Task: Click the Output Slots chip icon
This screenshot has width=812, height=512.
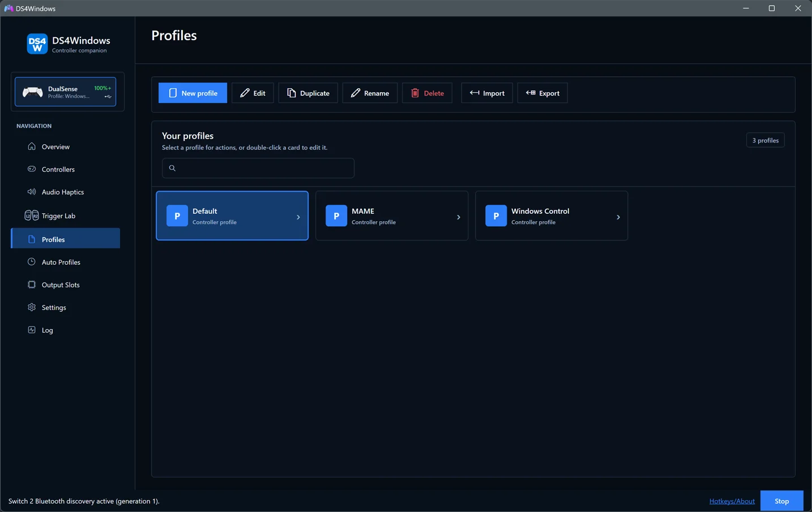Action: [x=32, y=285]
